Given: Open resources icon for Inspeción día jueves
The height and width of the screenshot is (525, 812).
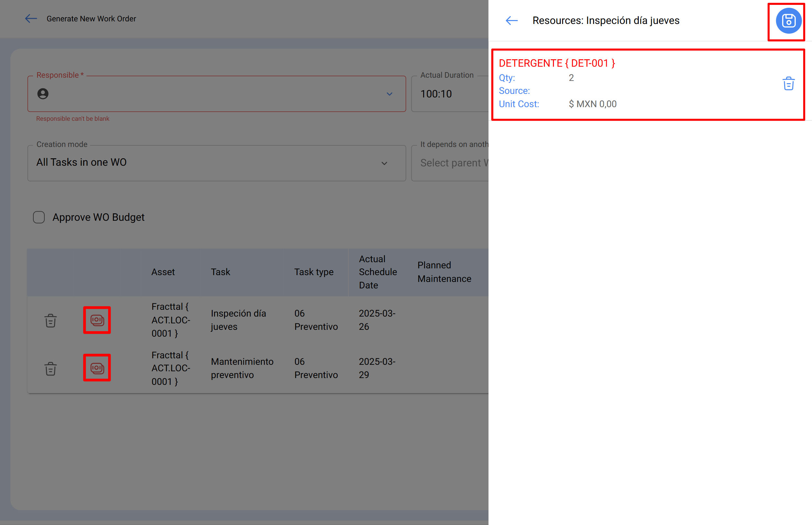Looking at the screenshot, I should (97, 320).
